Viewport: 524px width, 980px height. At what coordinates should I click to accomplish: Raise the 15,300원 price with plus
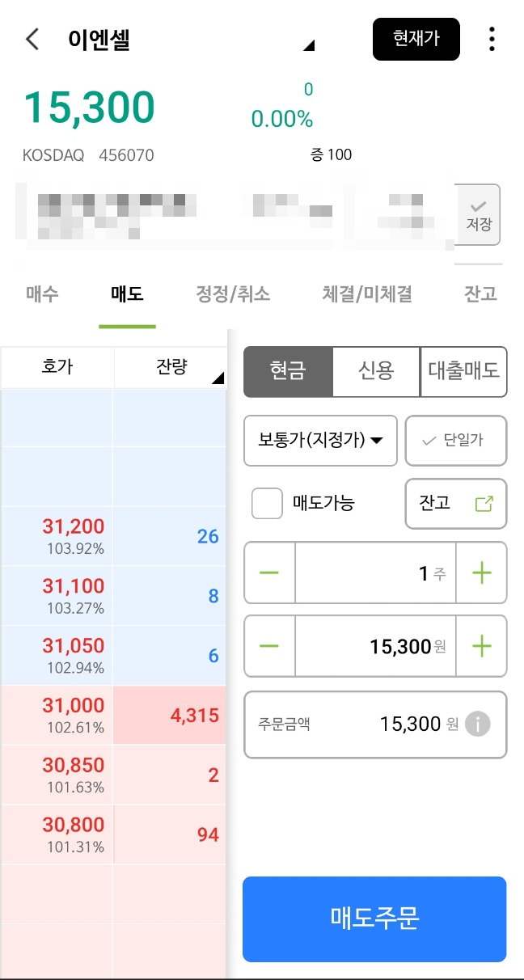tap(481, 646)
